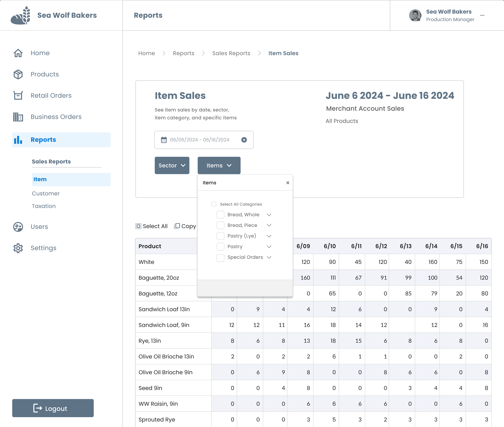The image size is (504, 427).
Task: Open the Customer sales report
Action: (46, 194)
